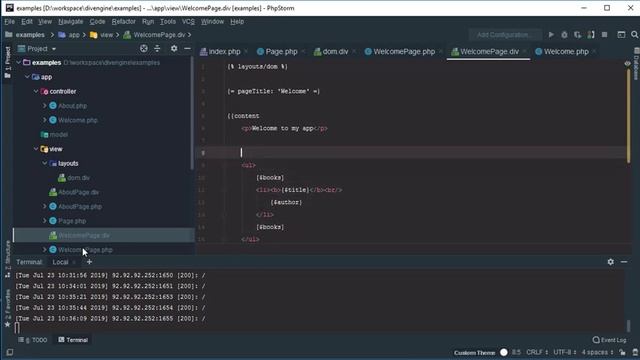Screen dimensions: 640x360
Task: Open the Refactor menu
Action: coord(124,22)
